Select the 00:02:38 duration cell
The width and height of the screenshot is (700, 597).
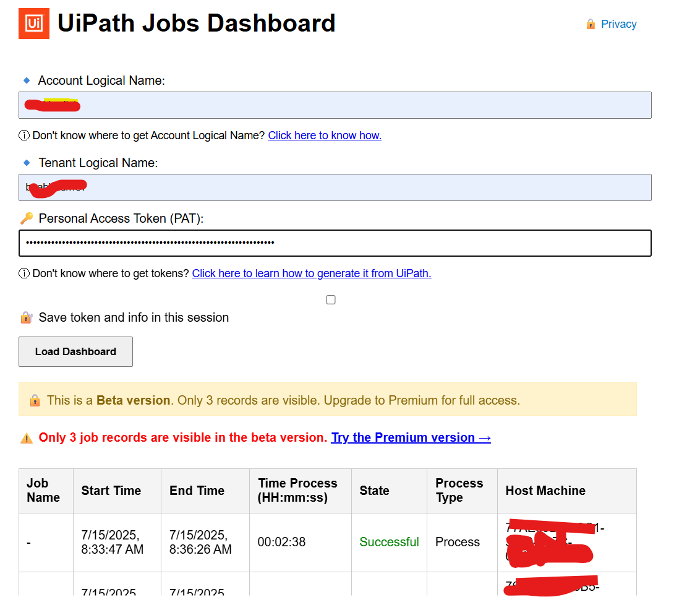pos(301,543)
